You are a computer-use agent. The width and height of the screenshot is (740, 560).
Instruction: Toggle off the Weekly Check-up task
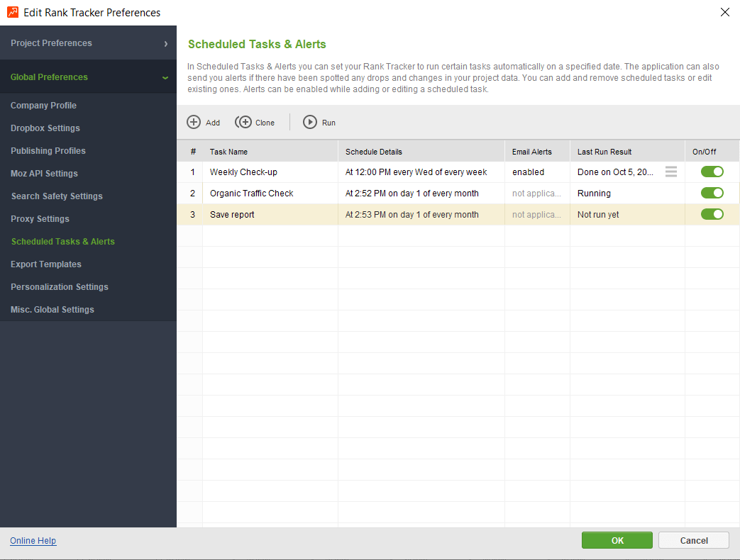coord(712,172)
